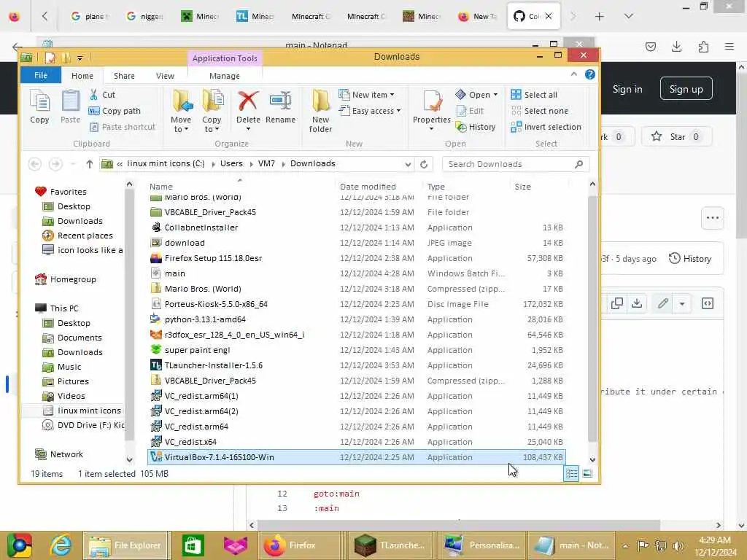
Task: Click the Sign in link on GitHub
Action: point(627,89)
